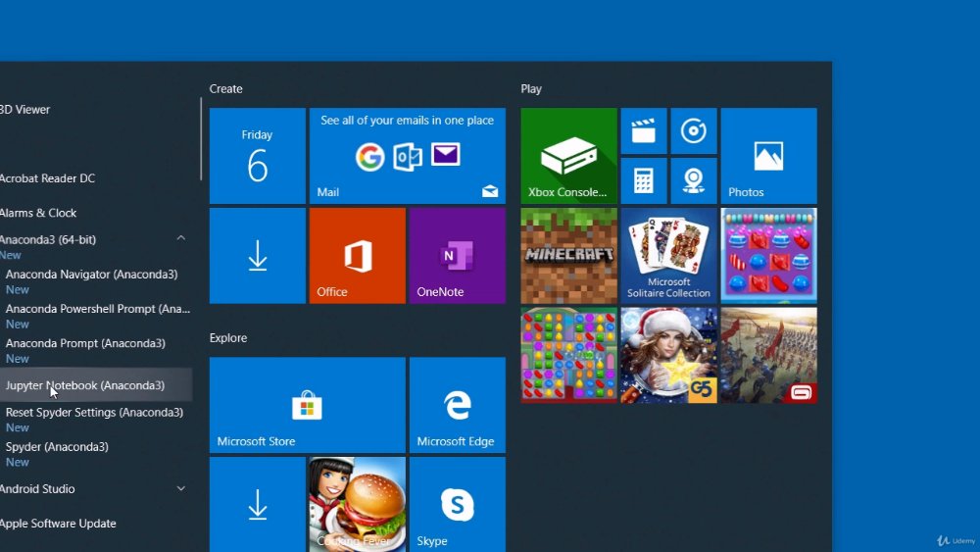Screen dimensions: 980x552
Task: Open the Movies & TV clapperboard tile
Action: click(644, 130)
